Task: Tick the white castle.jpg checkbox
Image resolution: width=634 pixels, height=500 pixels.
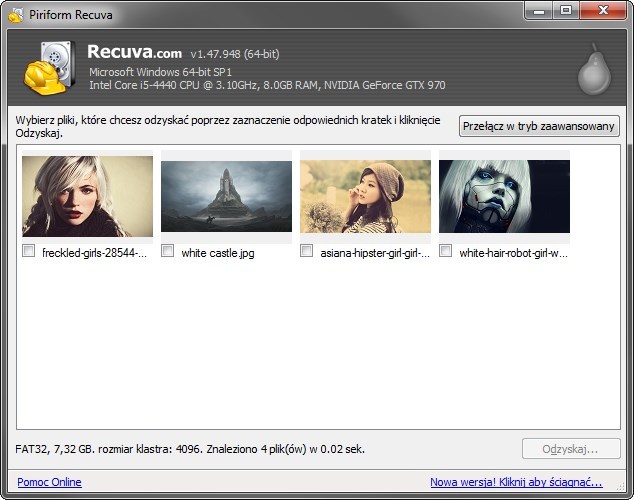Action: 167,251
